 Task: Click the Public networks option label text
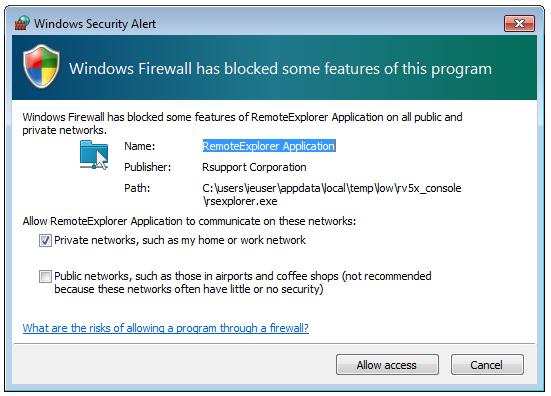click(243, 283)
